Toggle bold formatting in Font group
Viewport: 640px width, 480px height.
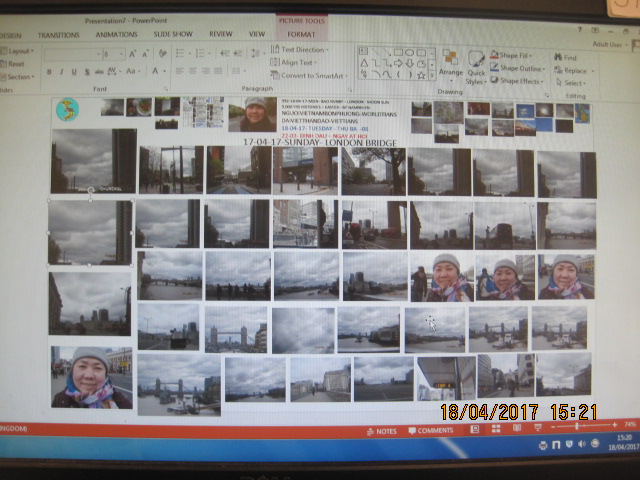49,72
